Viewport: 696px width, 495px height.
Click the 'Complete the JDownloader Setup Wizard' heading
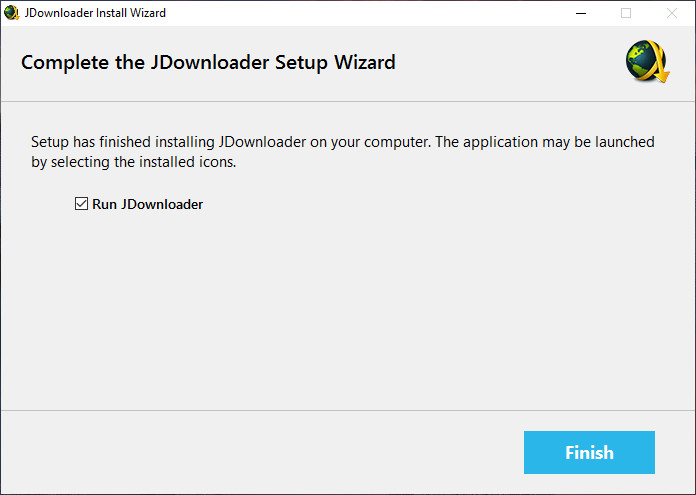208,62
